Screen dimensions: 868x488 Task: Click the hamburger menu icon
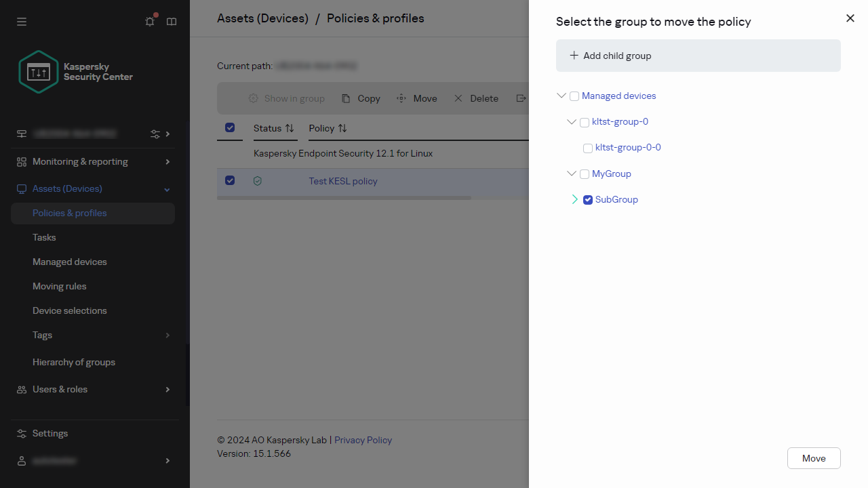[x=22, y=22]
